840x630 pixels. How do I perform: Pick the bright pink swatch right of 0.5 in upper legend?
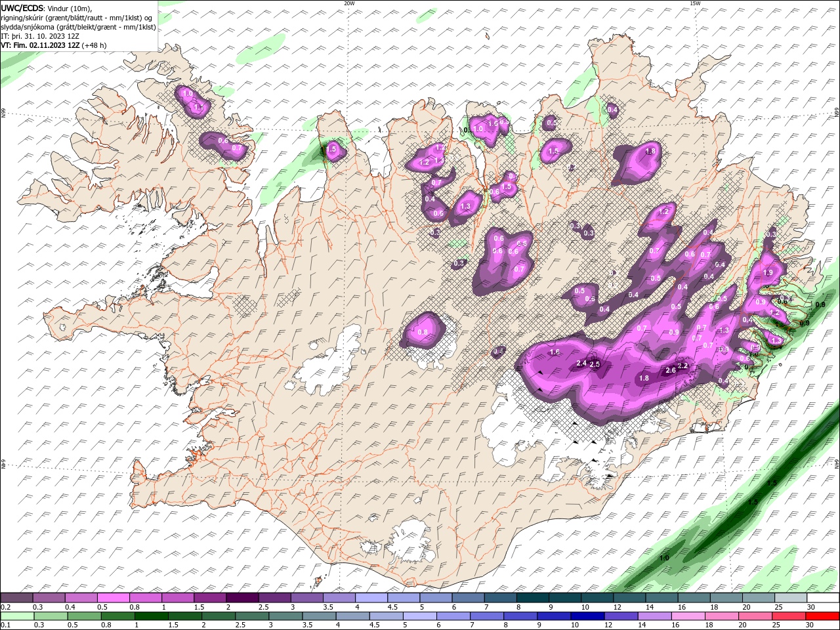tap(113, 598)
